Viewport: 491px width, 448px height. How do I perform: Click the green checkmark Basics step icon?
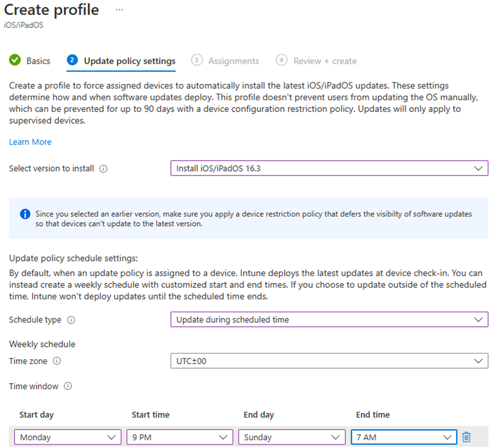coord(15,60)
